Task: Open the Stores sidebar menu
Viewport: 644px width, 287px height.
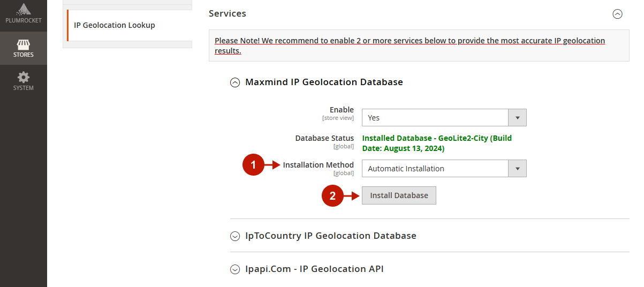Action: (23, 48)
